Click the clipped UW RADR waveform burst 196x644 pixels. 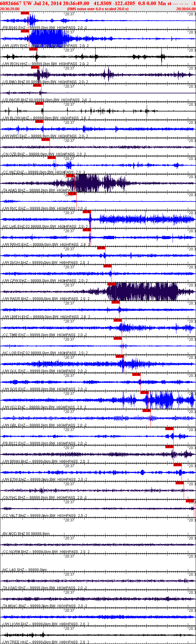click(143, 292)
